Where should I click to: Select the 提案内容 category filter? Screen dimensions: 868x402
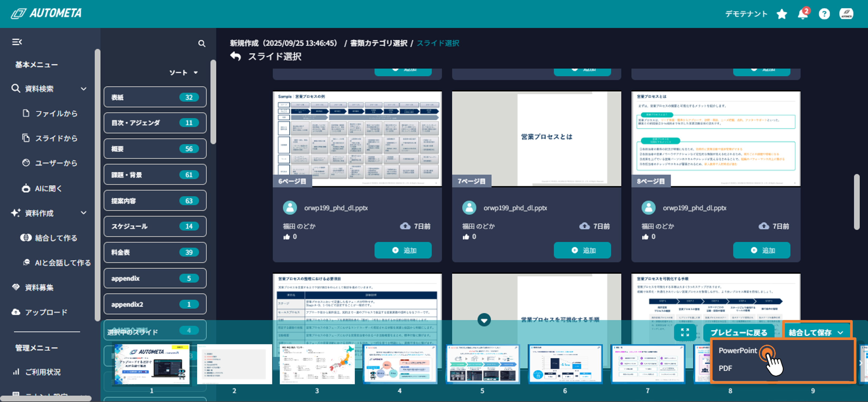tap(155, 201)
